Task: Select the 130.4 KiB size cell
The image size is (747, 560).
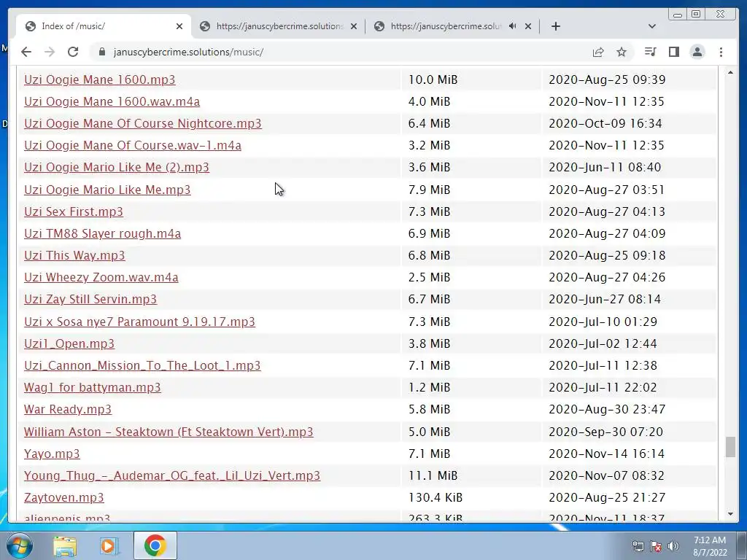Action: point(436,497)
